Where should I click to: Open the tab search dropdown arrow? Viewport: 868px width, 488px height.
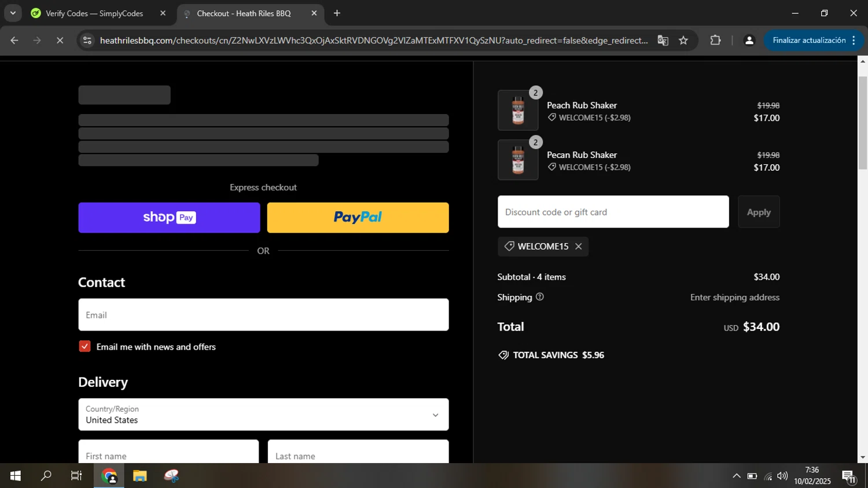click(x=13, y=13)
